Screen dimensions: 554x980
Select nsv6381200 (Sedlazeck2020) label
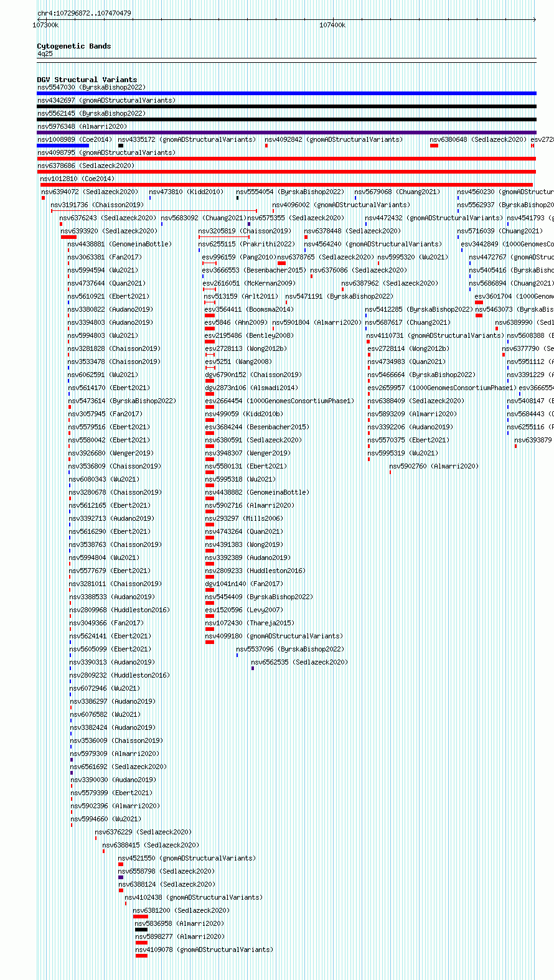(x=181, y=911)
